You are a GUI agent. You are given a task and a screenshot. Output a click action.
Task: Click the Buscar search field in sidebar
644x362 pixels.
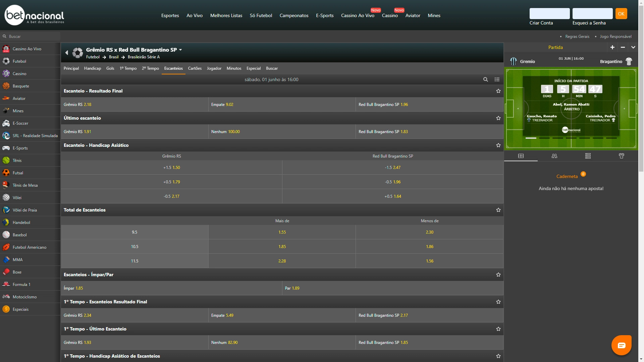[x=30, y=36]
